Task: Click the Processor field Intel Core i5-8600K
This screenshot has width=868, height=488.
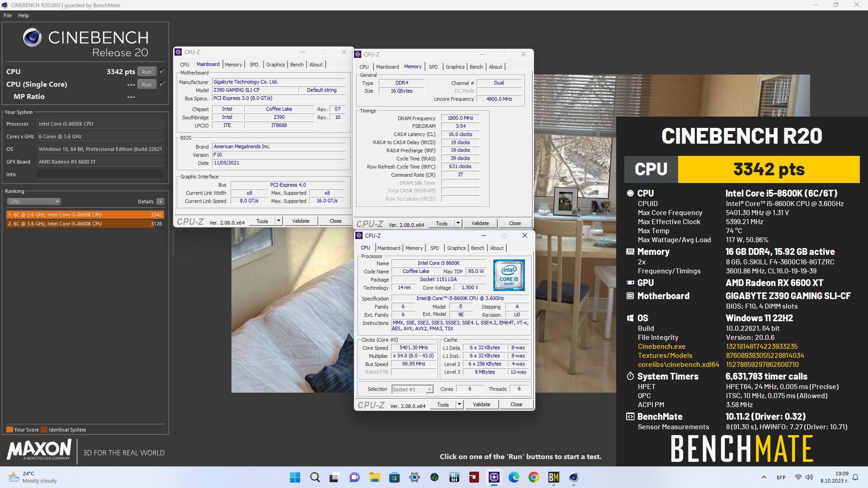Action: pyautogui.click(x=100, y=124)
